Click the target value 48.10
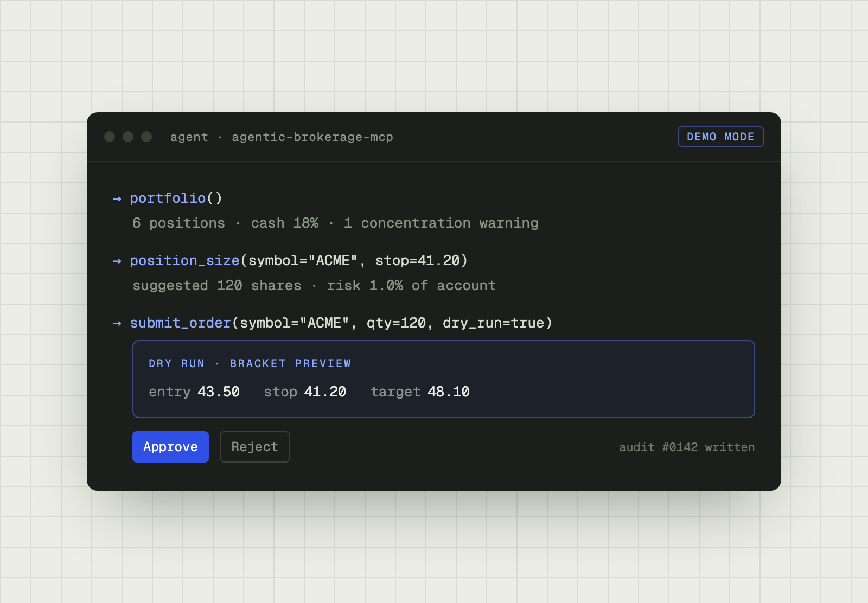Screen dimensions: 868x603 [449, 392]
